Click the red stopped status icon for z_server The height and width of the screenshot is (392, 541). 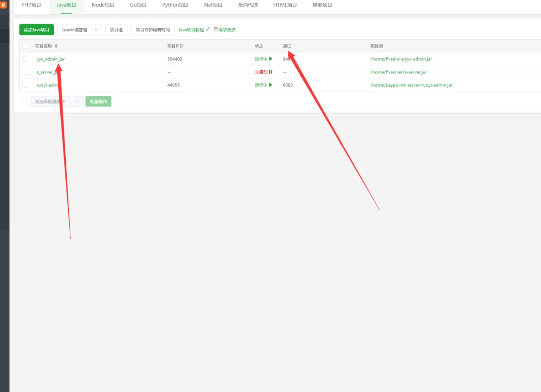point(270,72)
